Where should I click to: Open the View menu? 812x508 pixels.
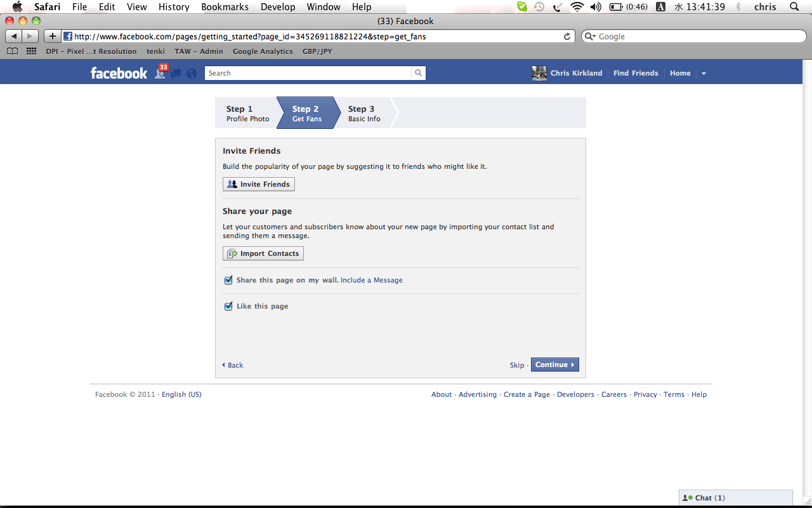pyautogui.click(x=136, y=6)
